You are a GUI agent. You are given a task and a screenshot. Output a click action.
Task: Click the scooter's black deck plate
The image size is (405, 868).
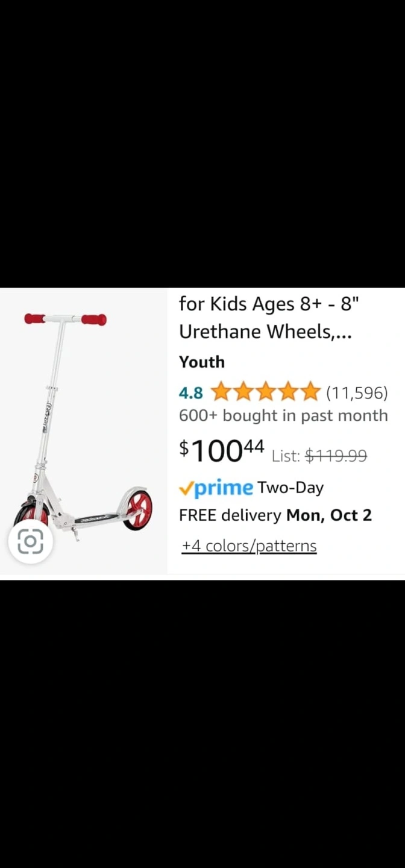click(97, 518)
